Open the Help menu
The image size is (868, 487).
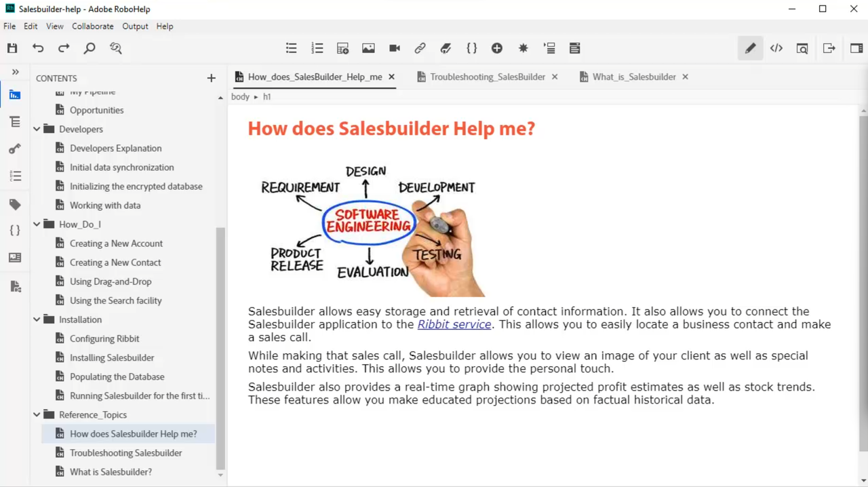pyautogui.click(x=165, y=26)
